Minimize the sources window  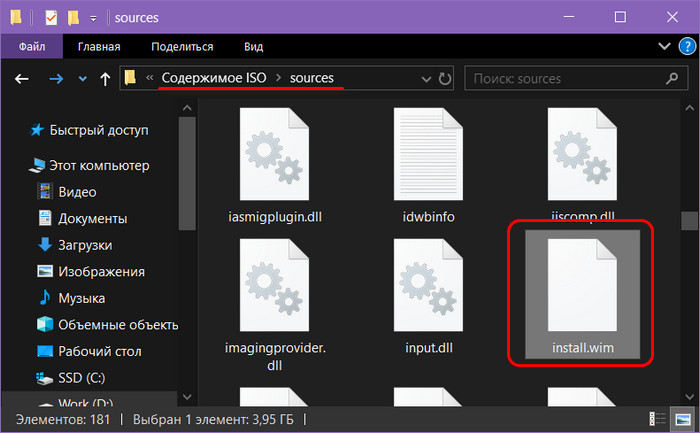569,17
